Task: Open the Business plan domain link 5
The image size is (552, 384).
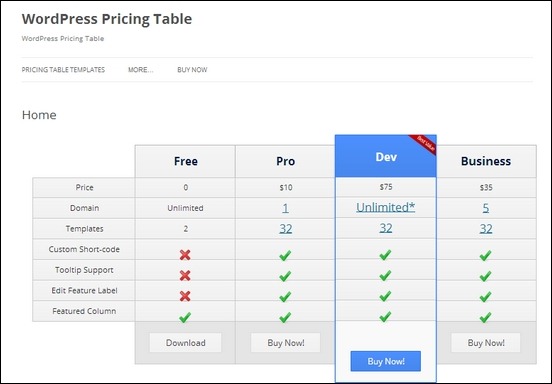Action: click(486, 208)
